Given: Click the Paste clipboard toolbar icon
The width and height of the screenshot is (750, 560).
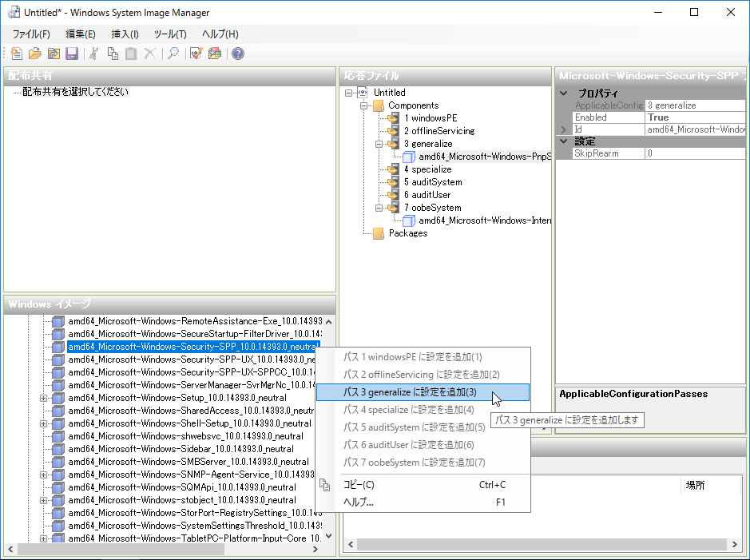Looking at the screenshot, I should [131, 54].
